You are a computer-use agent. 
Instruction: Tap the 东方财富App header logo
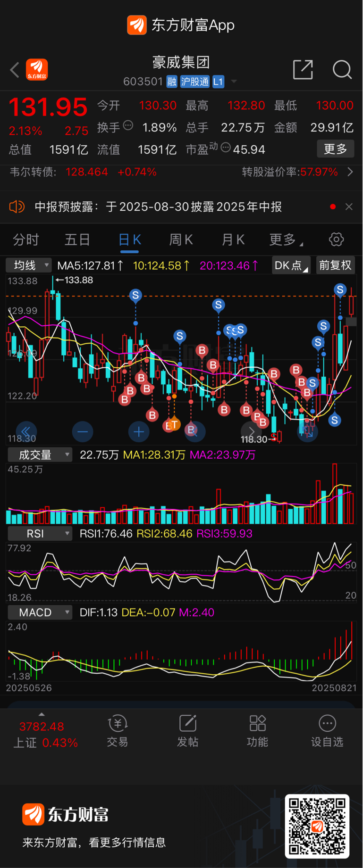181,25
